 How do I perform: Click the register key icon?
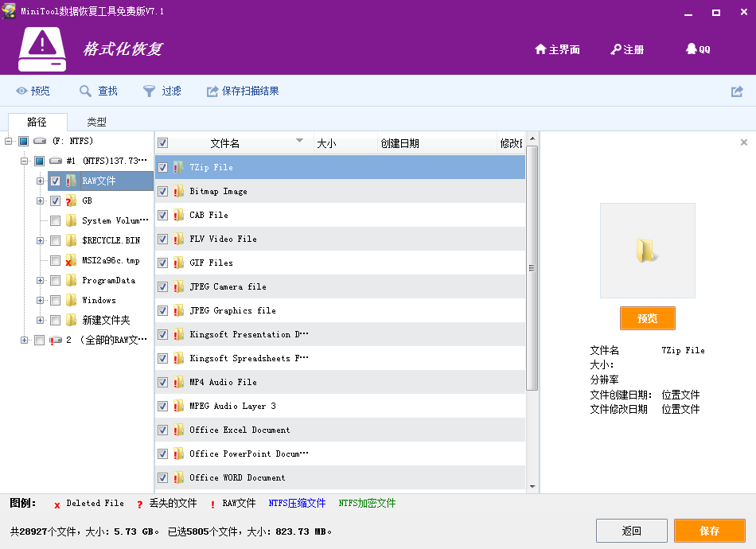tap(616, 49)
